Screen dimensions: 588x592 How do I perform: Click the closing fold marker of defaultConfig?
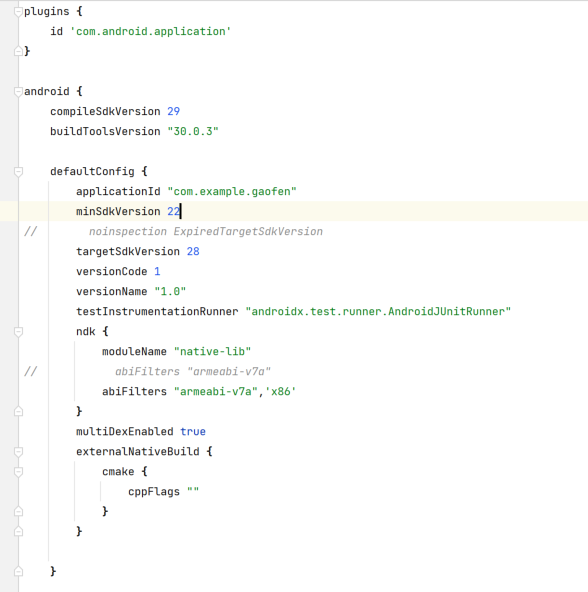point(18,571)
